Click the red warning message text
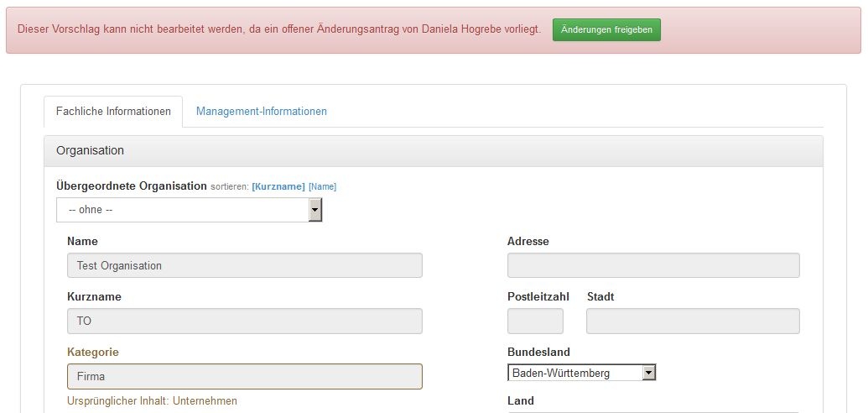The image size is (868, 413). point(278,29)
